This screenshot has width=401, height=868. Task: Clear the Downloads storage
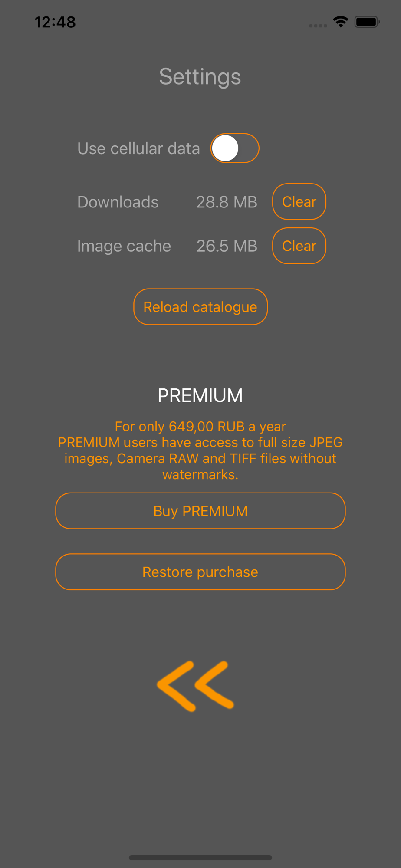299,201
